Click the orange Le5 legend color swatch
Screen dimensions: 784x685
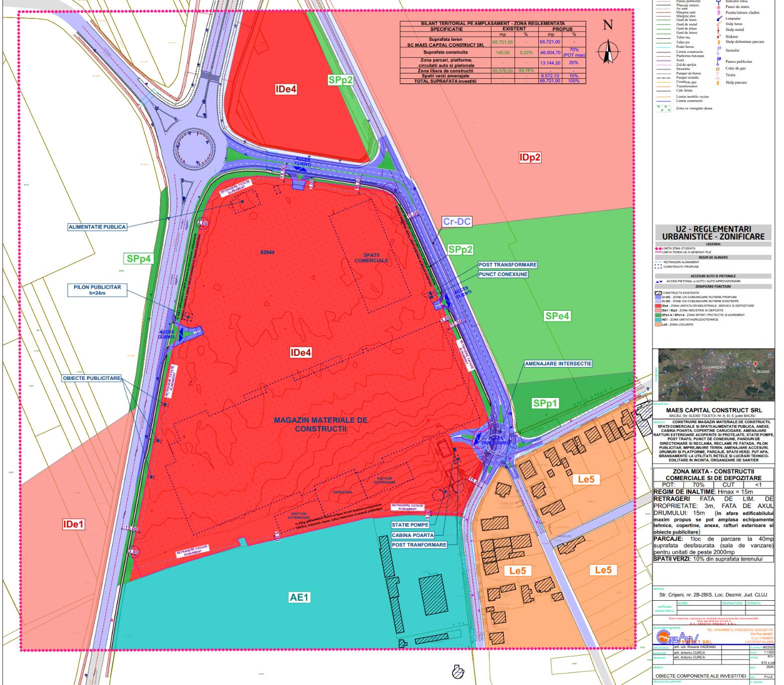(x=658, y=325)
